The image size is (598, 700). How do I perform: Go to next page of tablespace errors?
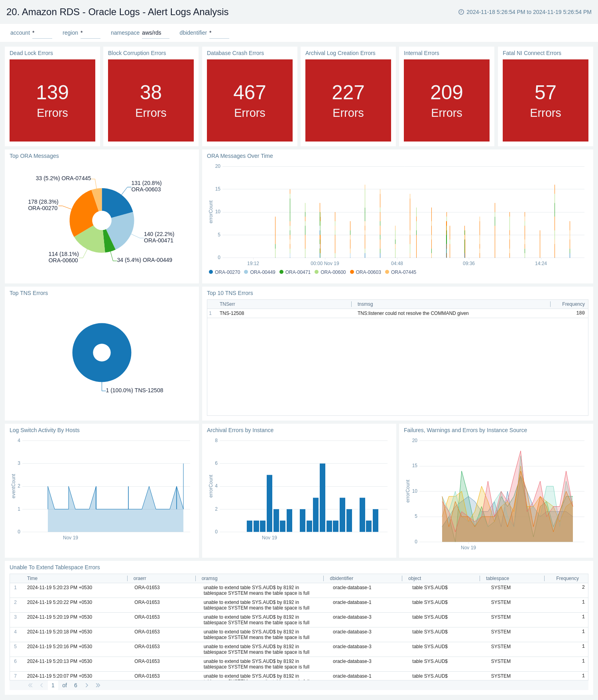87,685
